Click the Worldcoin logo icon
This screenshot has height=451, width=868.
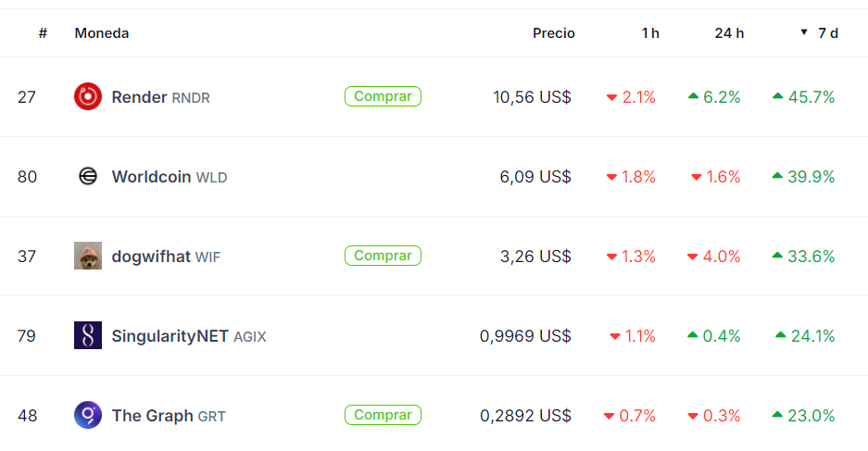coord(88,176)
